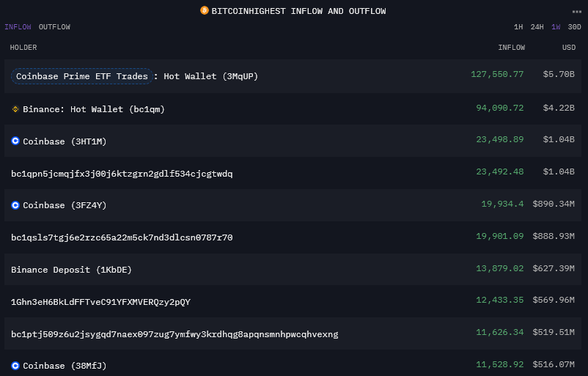The image size is (588, 376).
Task: Click USD value $569.96M
Action: click(x=554, y=300)
